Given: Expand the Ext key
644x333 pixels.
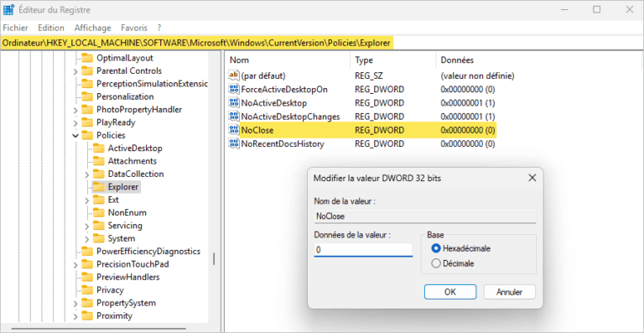Looking at the screenshot, I should [x=86, y=200].
